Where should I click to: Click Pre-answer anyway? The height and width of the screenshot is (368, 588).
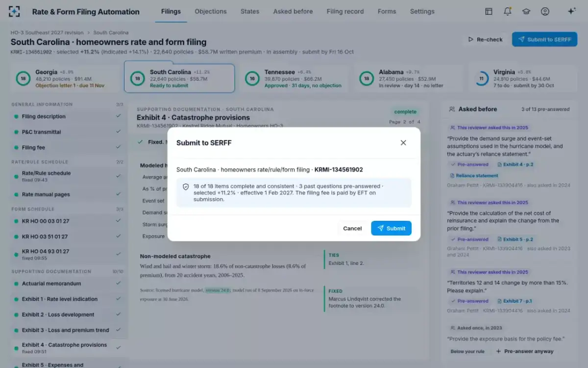(525, 351)
